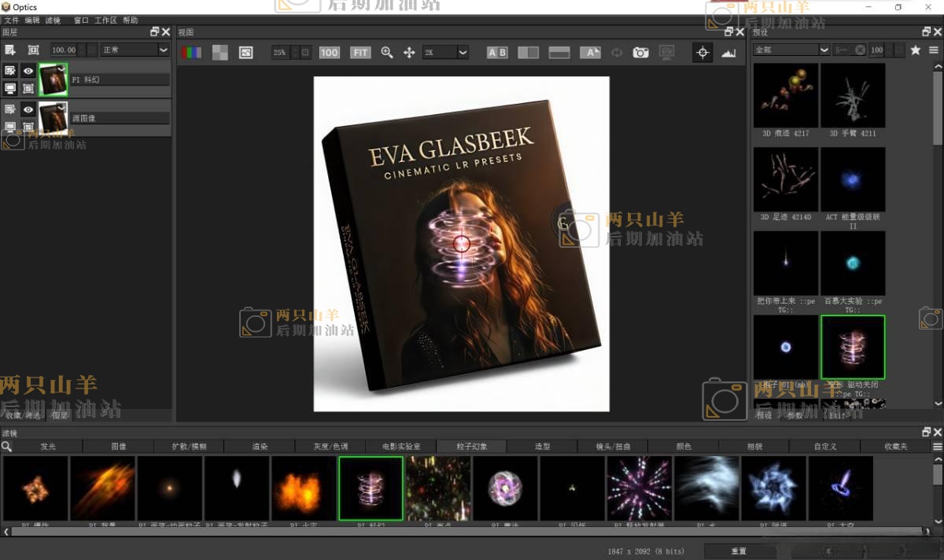Hide the PI 科幻 layer with eye icon
Screen dimensions: 944x560
pos(28,71)
